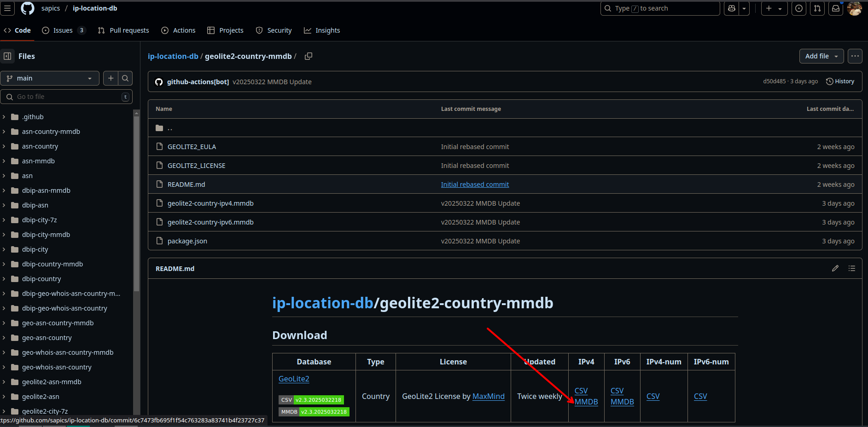The image size is (868, 427).
Task: Go to parent directory row
Action: click(505, 128)
